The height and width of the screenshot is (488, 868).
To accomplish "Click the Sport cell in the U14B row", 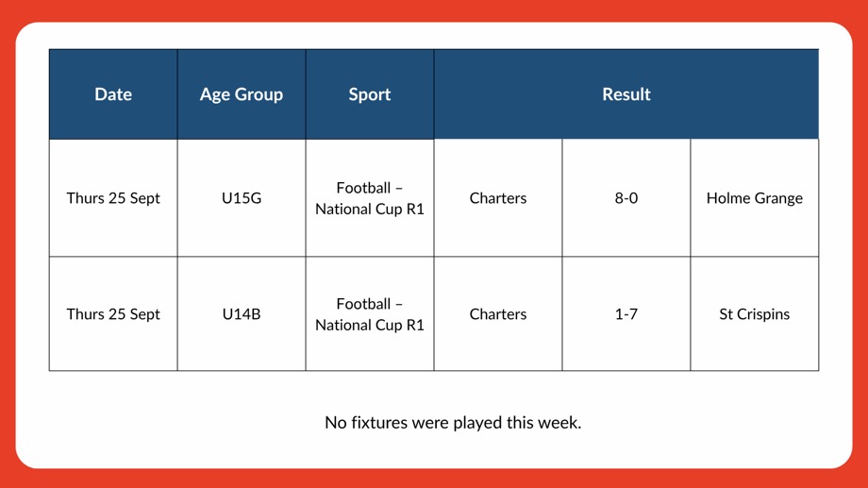I will [370, 314].
